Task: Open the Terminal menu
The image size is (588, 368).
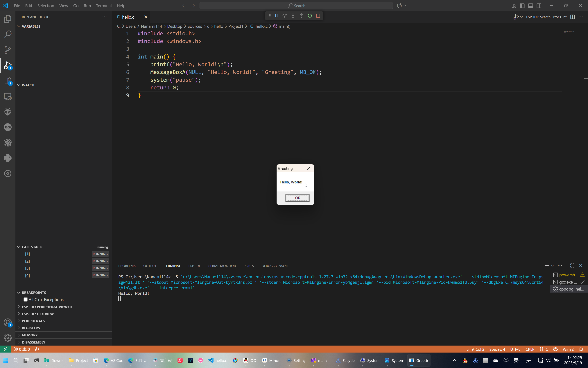Action: coord(104,6)
